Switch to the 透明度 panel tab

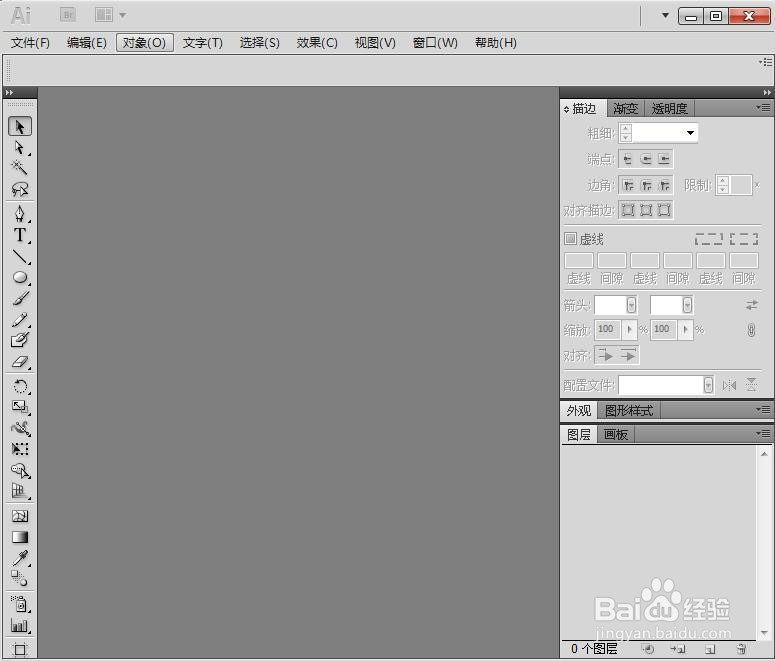(669, 108)
